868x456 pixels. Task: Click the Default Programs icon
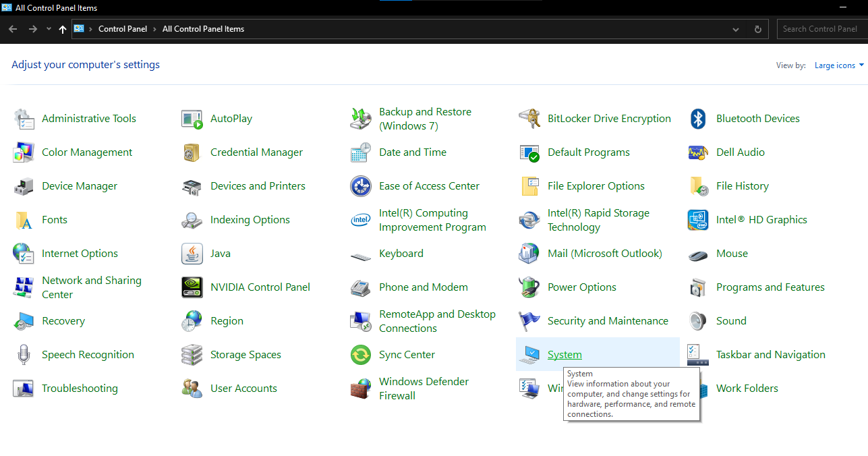tap(529, 152)
